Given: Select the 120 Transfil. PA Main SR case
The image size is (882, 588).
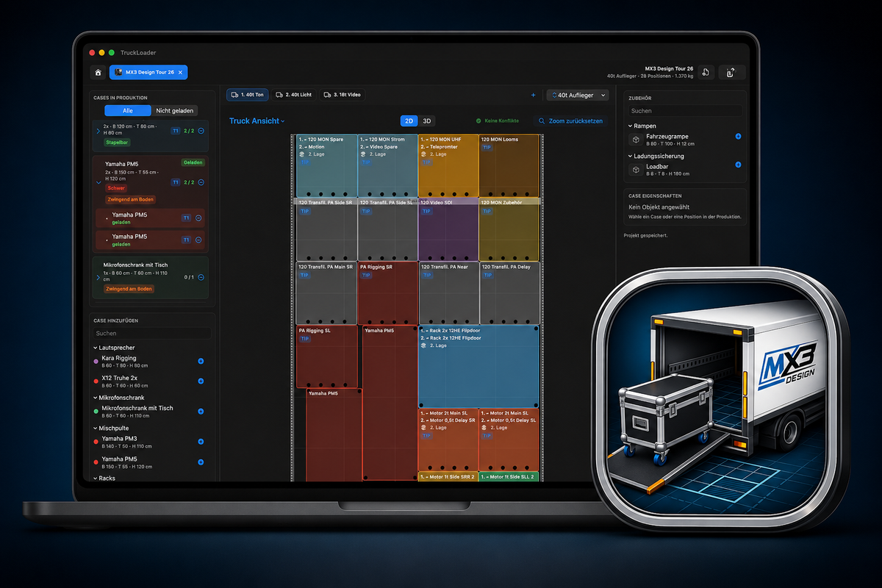Looking at the screenshot, I should tap(327, 293).
